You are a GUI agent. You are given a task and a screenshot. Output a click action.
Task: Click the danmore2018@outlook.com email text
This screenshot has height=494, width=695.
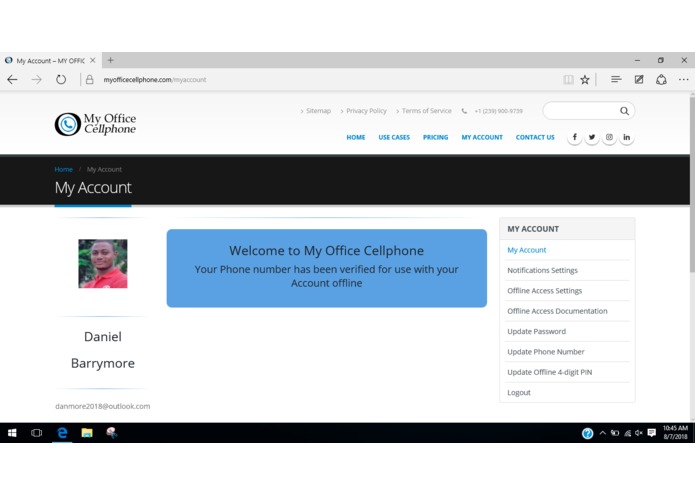(x=102, y=406)
